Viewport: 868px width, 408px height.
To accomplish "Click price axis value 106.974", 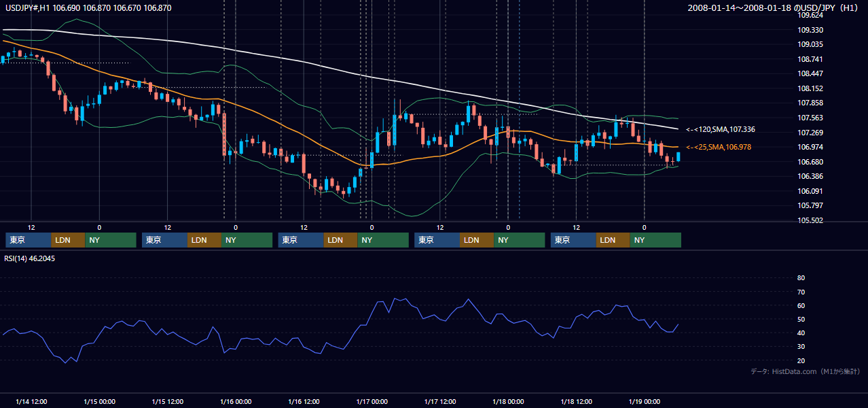I will point(810,147).
